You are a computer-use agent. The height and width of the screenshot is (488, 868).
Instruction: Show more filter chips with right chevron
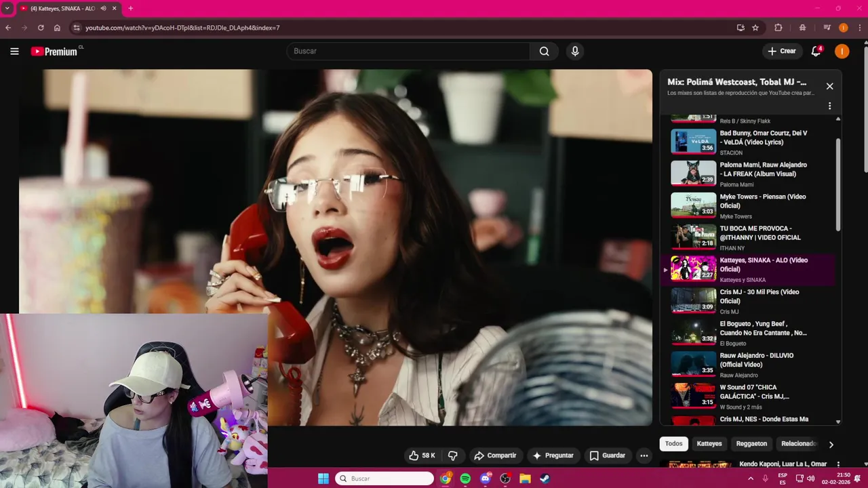[831, 445]
